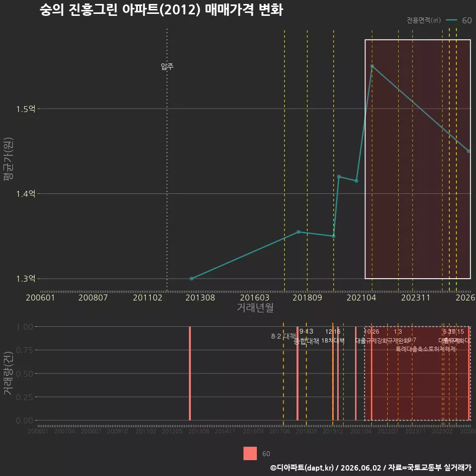The height and width of the screenshot is (476, 476).
Task: Click the '60' text beside the pink swatch
Action: [266, 454]
